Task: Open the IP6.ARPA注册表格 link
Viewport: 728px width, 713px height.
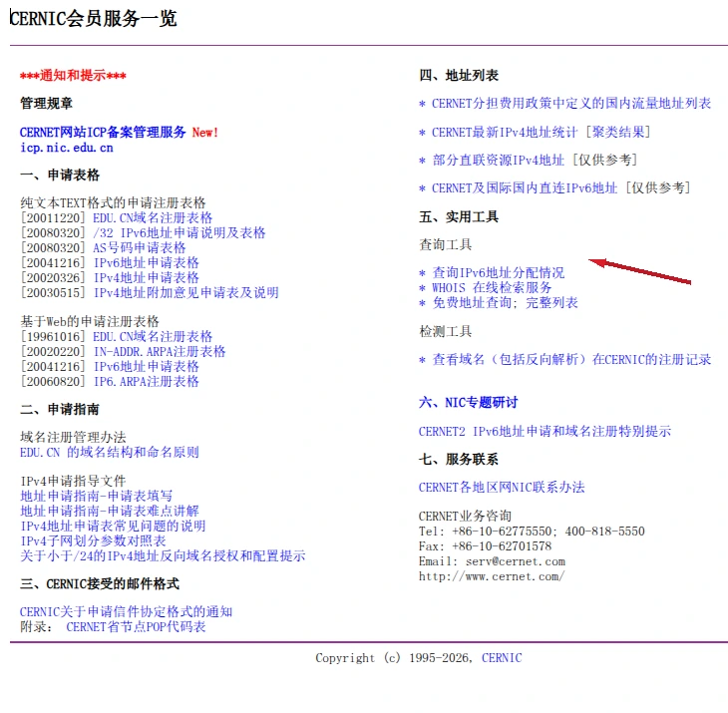Action: pyautogui.click(x=147, y=382)
